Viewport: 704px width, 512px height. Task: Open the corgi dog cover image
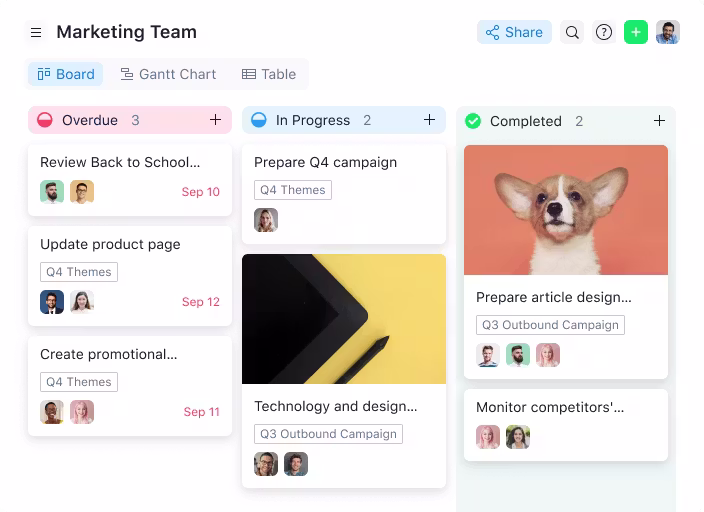[566, 210]
